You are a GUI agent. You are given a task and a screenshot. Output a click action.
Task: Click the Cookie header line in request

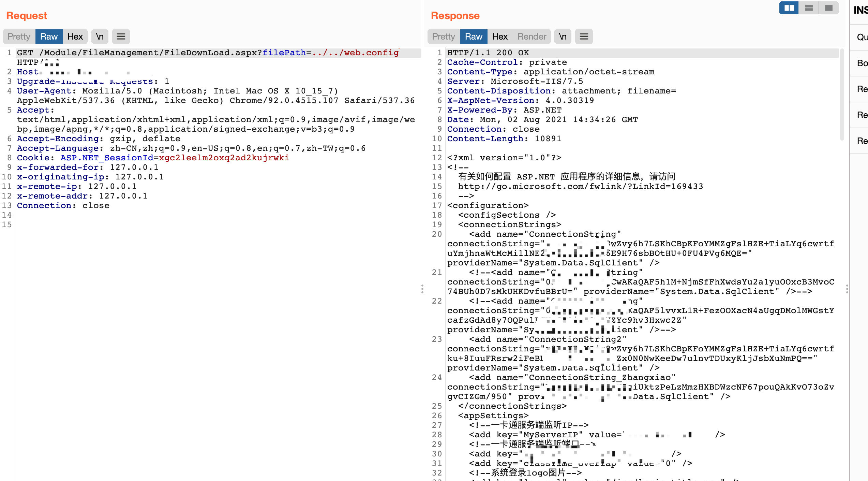coord(153,158)
